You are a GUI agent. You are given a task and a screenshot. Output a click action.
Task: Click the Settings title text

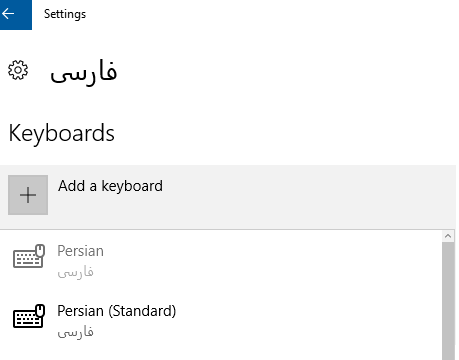[x=65, y=14]
